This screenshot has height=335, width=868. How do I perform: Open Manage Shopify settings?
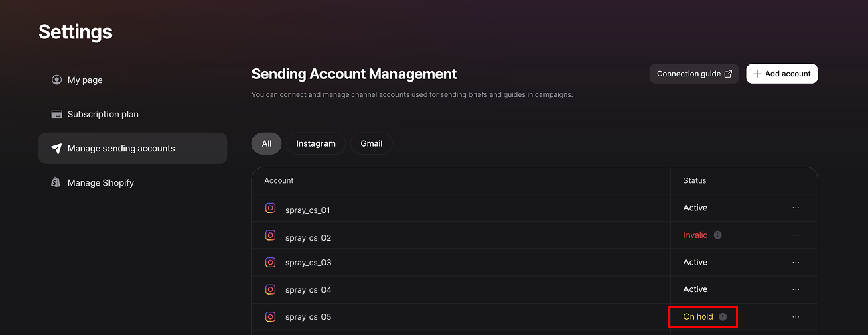pyautogui.click(x=100, y=183)
